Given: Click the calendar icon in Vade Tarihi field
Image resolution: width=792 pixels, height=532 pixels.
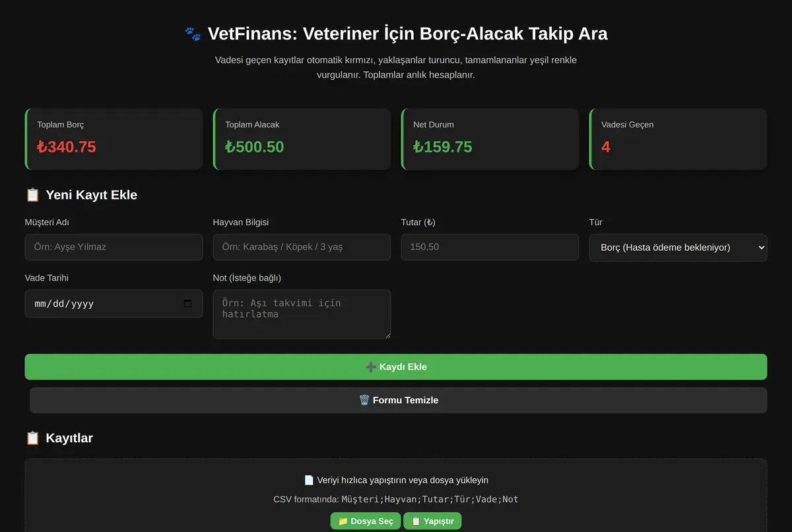Looking at the screenshot, I should (x=187, y=304).
